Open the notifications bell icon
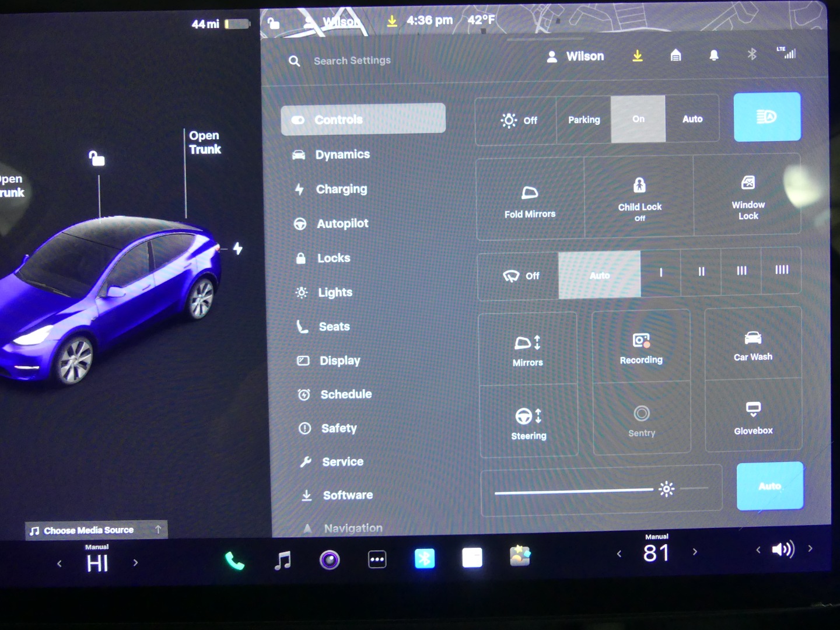 click(713, 55)
